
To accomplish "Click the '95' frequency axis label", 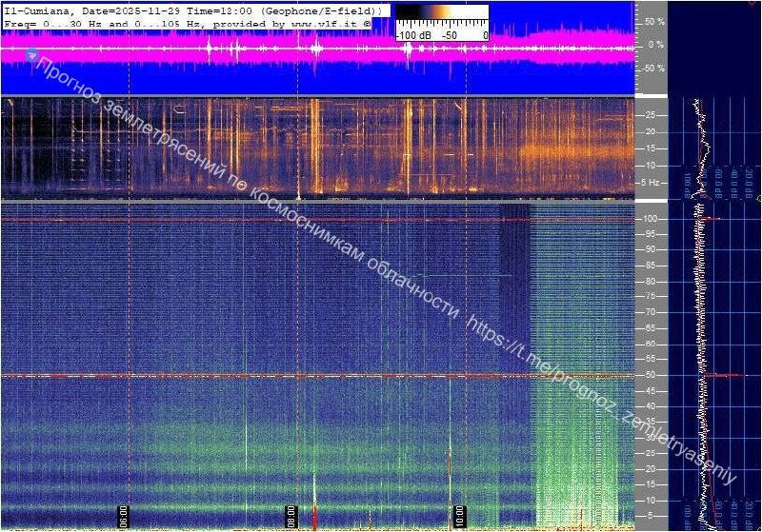I will (x=651, y=234).
